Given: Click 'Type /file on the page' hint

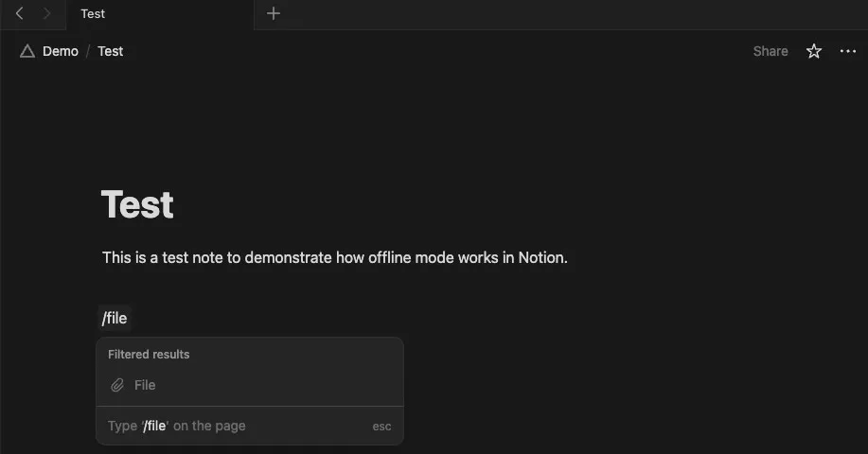Looking at the screenshot, I should [177, 426].
